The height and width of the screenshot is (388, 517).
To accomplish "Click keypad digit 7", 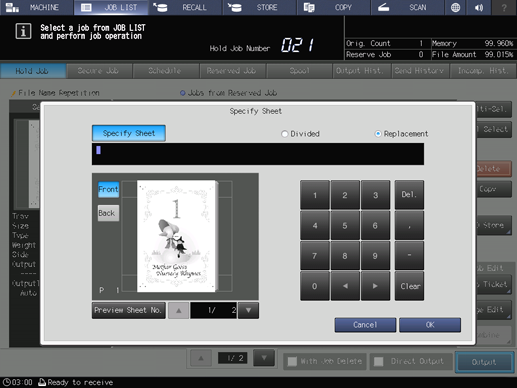I will 315,256.
